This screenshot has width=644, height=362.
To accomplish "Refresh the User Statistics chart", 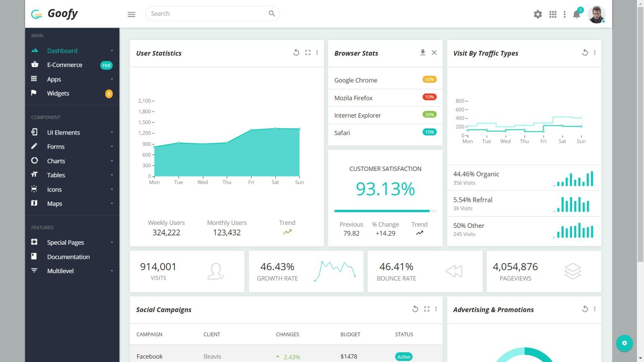I will (296, 52).
